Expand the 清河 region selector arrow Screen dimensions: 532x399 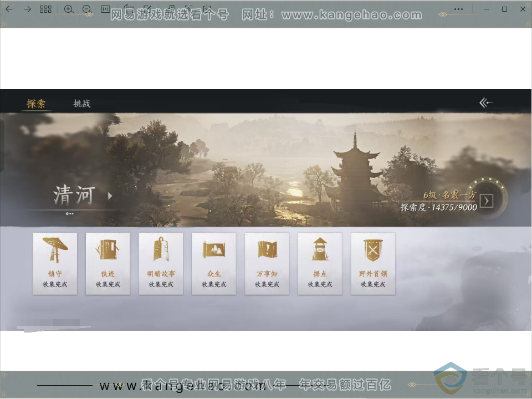tap(110, 196)
